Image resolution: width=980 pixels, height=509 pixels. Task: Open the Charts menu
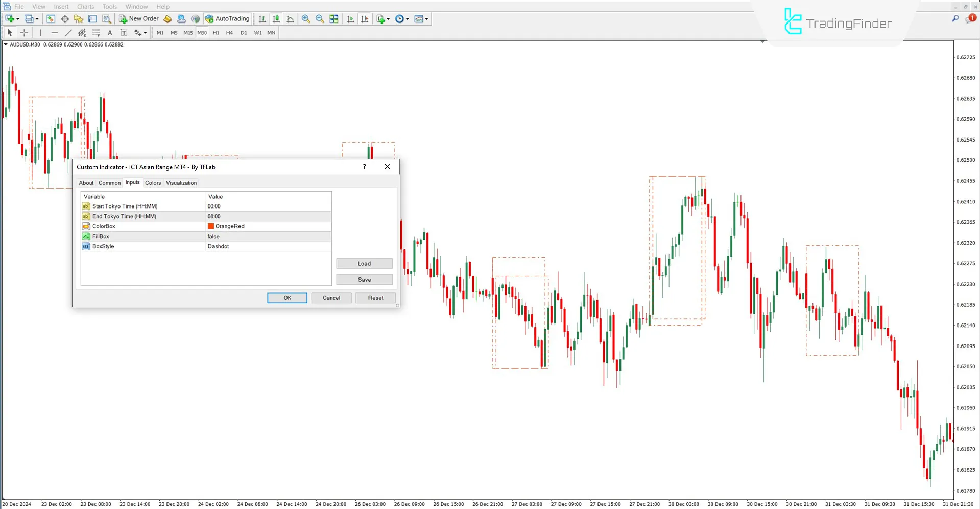point(85,7)
